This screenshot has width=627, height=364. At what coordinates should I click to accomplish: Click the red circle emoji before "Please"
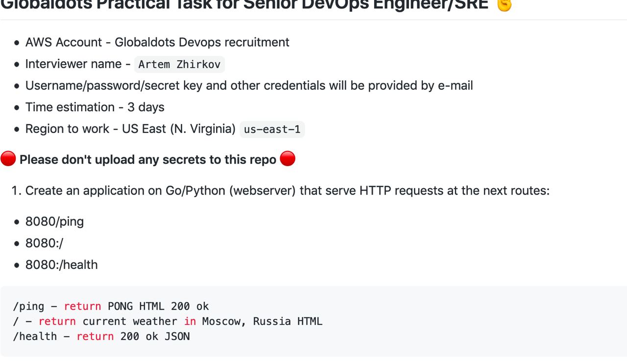(x=8, y=159)
